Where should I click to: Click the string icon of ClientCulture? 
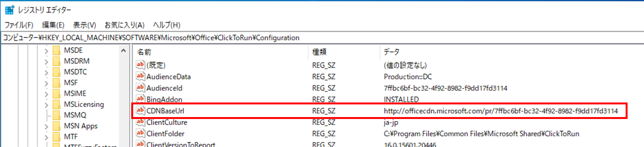pyautogui.click(x=140, y=122)
